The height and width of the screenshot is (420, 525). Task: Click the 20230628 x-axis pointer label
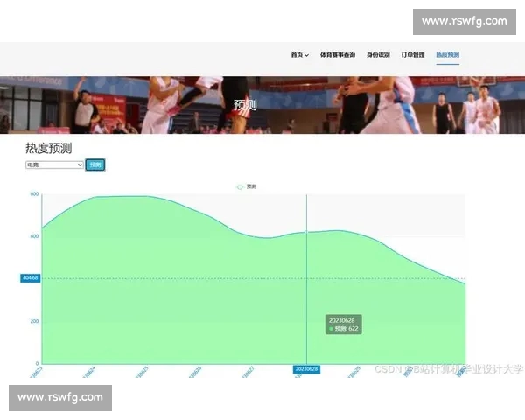click(306, 369)
